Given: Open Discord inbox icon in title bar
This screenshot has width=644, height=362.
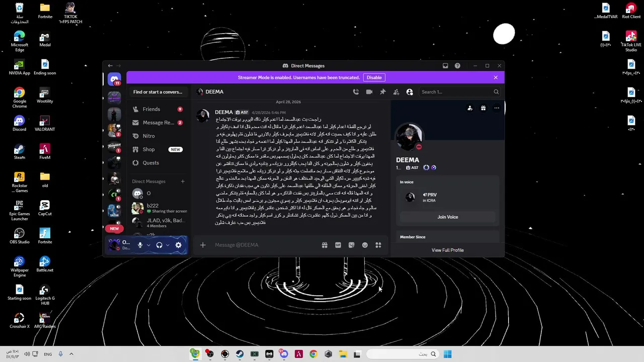Looking at the screenshot, I should [445, 66].
